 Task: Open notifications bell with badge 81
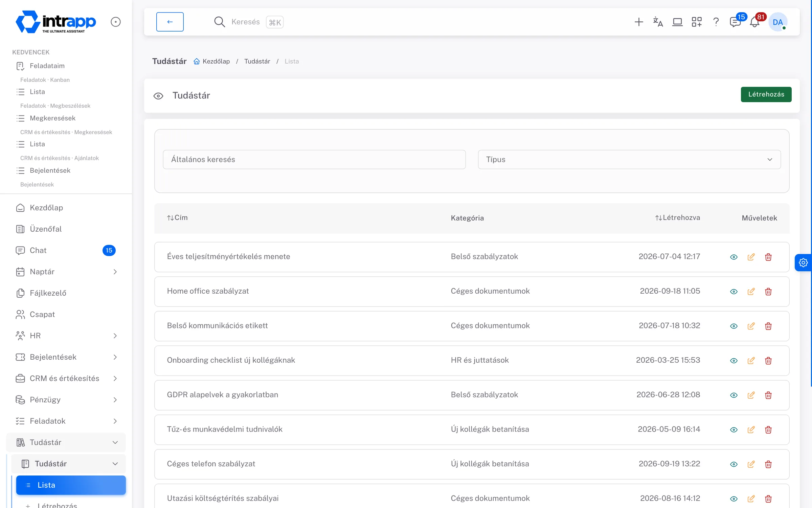754,22
